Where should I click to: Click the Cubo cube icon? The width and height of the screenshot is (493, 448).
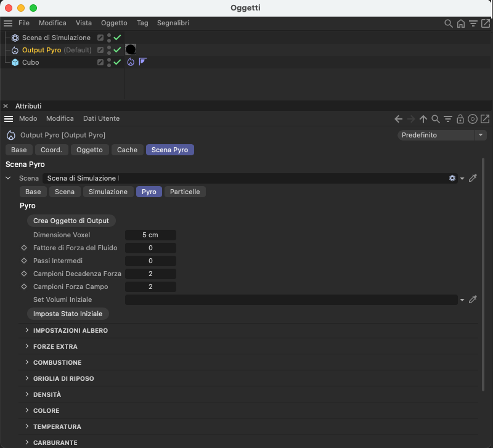click(x=15, y=62)
